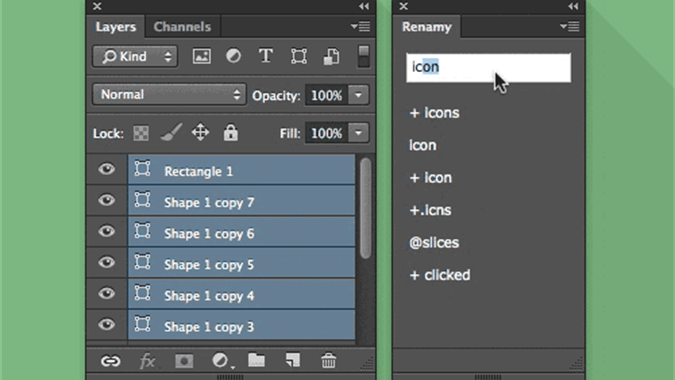Create a new group folder icon
The width and height of the screenshot is (675, 380).
coord(256,360)
